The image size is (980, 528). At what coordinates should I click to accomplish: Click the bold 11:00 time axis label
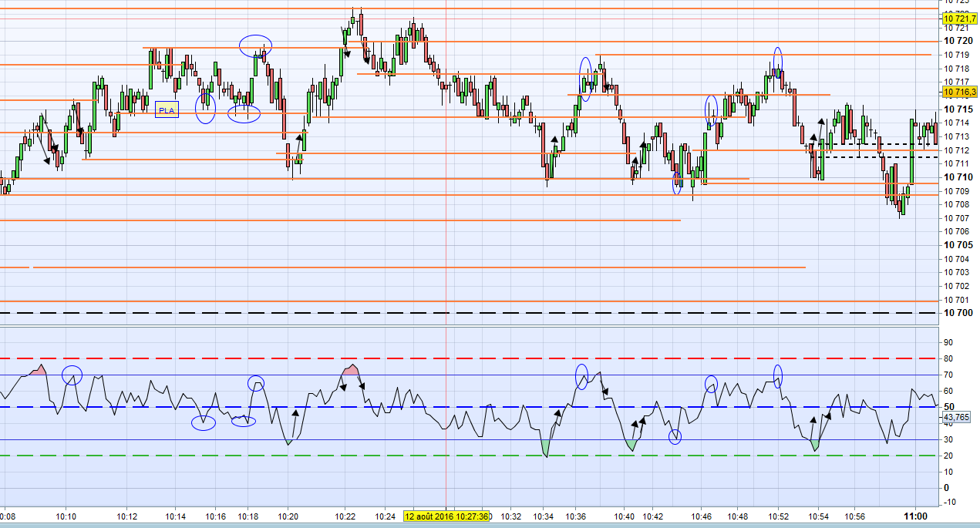pyautogui.click(x=915, y=516)
